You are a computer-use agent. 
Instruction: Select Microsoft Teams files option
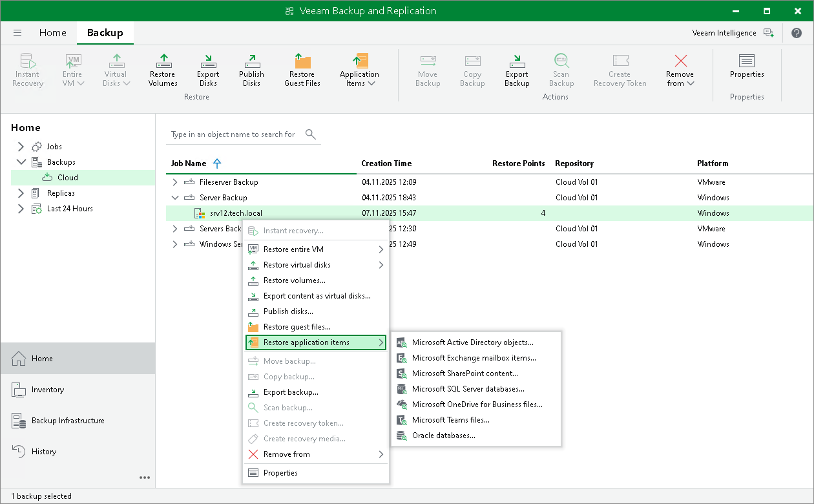476,420
